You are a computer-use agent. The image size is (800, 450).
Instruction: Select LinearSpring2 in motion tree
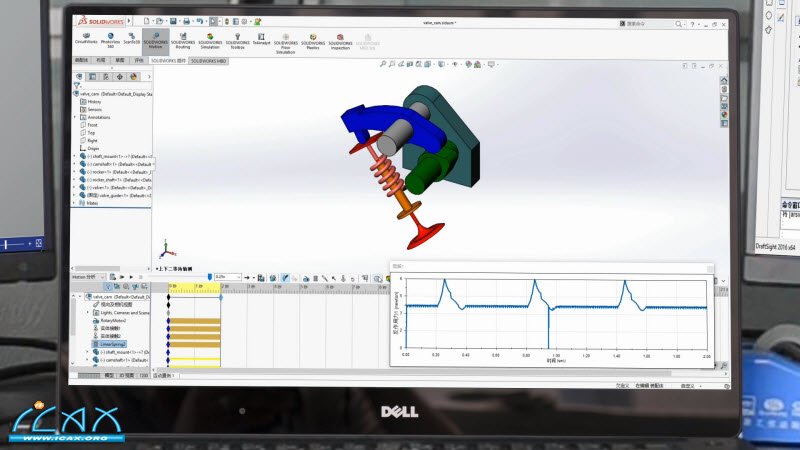coord(109,344)
